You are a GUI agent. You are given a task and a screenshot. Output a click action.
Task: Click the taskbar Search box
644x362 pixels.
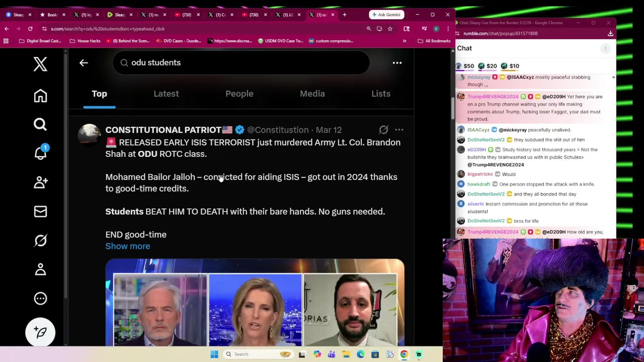click(x=259, y=354)
